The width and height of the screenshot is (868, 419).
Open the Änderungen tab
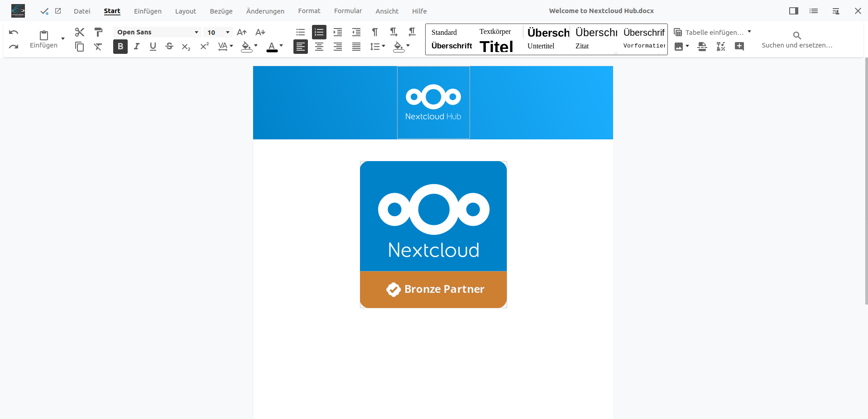pyautogui.click(x=265, y=11)
